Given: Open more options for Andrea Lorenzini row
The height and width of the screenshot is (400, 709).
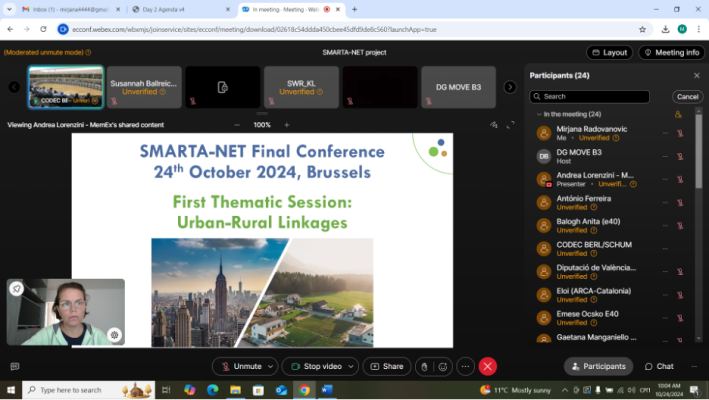Looking at the screenshot, I should coord(665,179).
